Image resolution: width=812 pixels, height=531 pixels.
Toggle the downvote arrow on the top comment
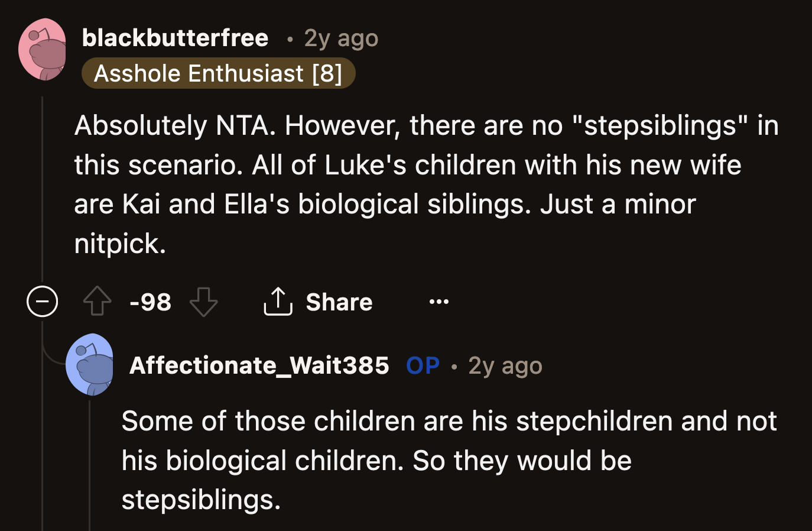[204, 302]
